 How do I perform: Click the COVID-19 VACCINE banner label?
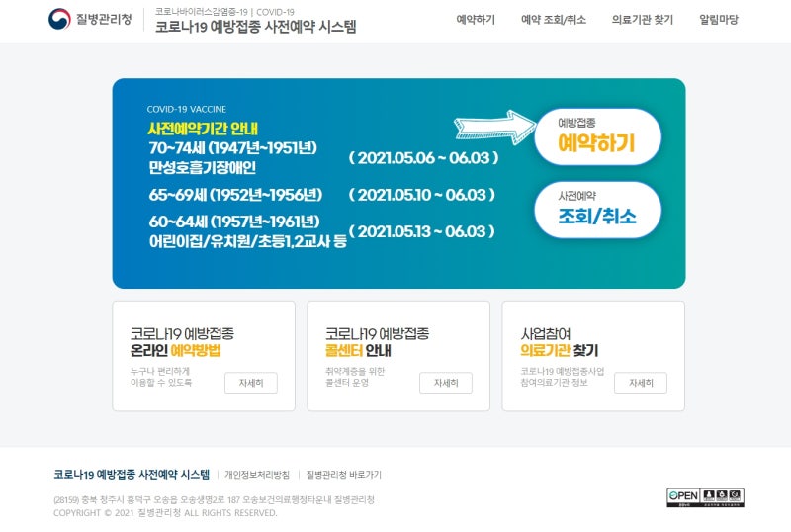tap(187, 109)
